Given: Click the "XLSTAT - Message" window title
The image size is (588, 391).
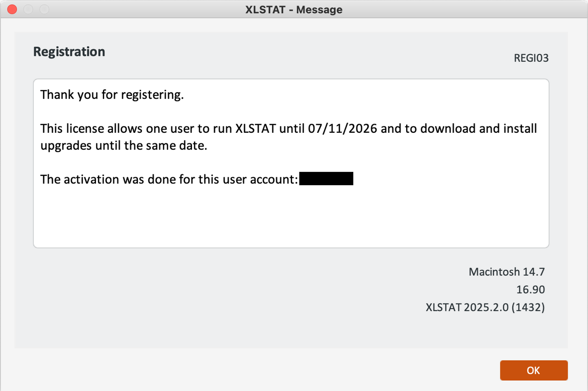Looking at the screenshot, I should [x=294, y=9].
